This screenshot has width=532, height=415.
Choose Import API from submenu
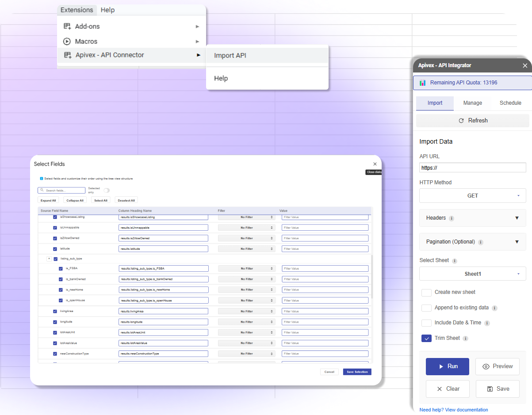tap(267, 56)
